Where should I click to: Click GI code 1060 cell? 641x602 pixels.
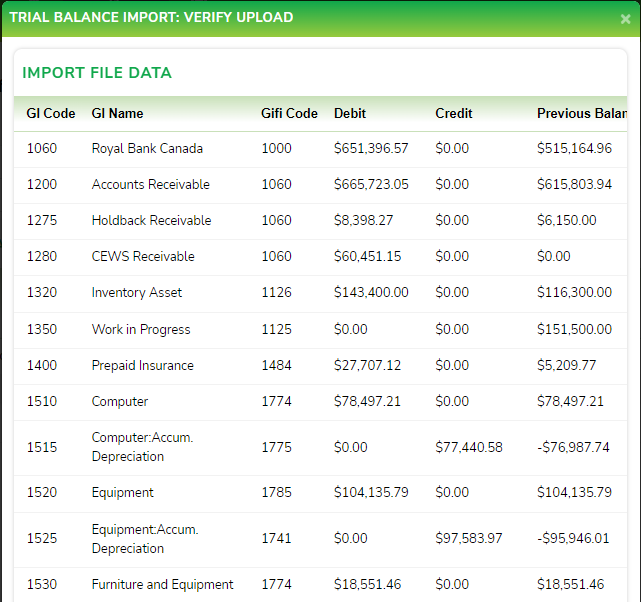[42, 148]
